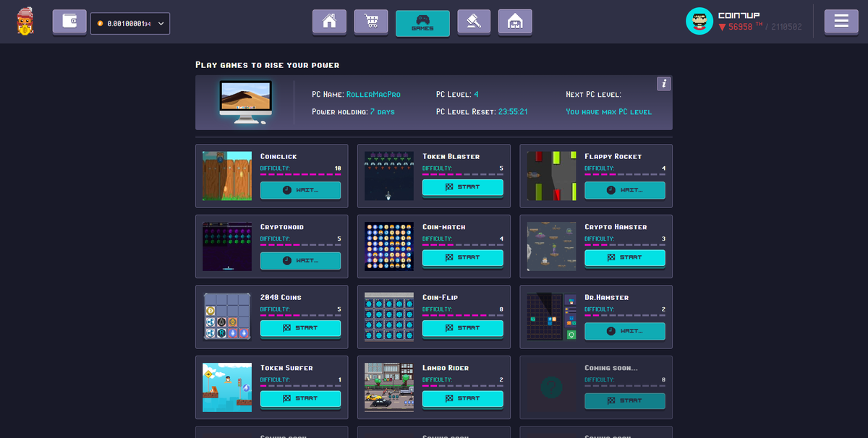Screen dimensions: 868x438
Task: Click the user avatar next to Coin7up
Action: click(699, 22)
